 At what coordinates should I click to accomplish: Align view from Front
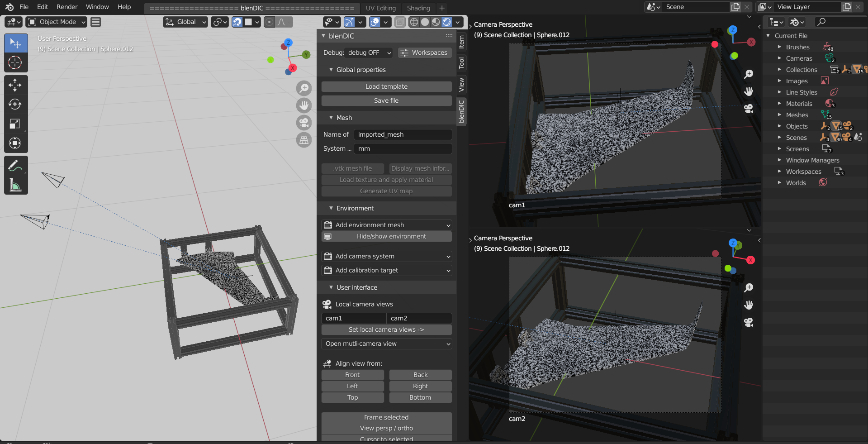coord(353,375)
